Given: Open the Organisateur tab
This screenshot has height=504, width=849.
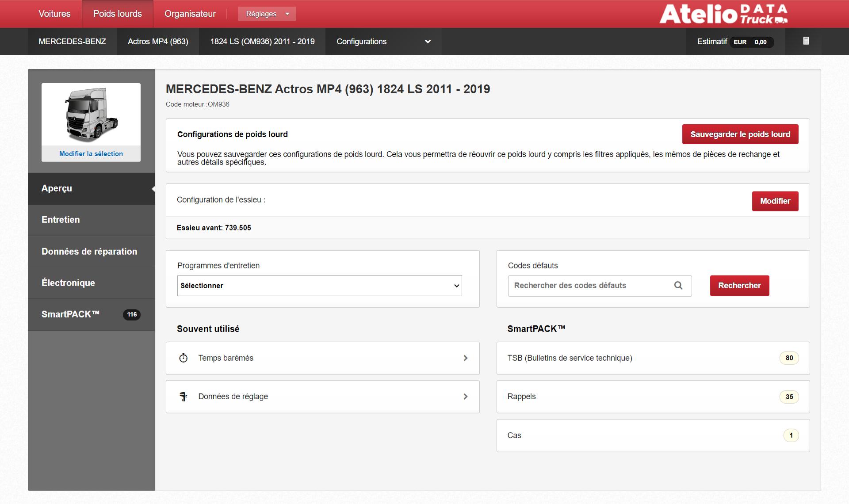Looking at the screenshot, I should tap(190, 14).
